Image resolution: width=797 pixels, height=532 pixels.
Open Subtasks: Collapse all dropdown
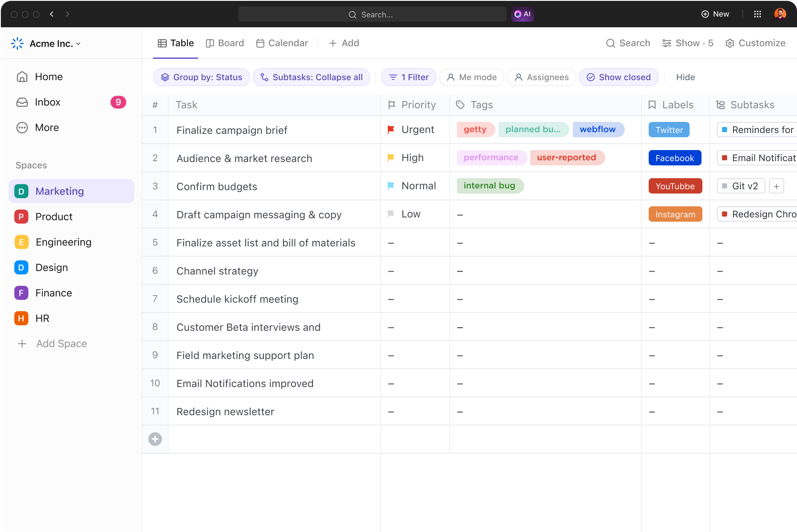click(311, 77)
